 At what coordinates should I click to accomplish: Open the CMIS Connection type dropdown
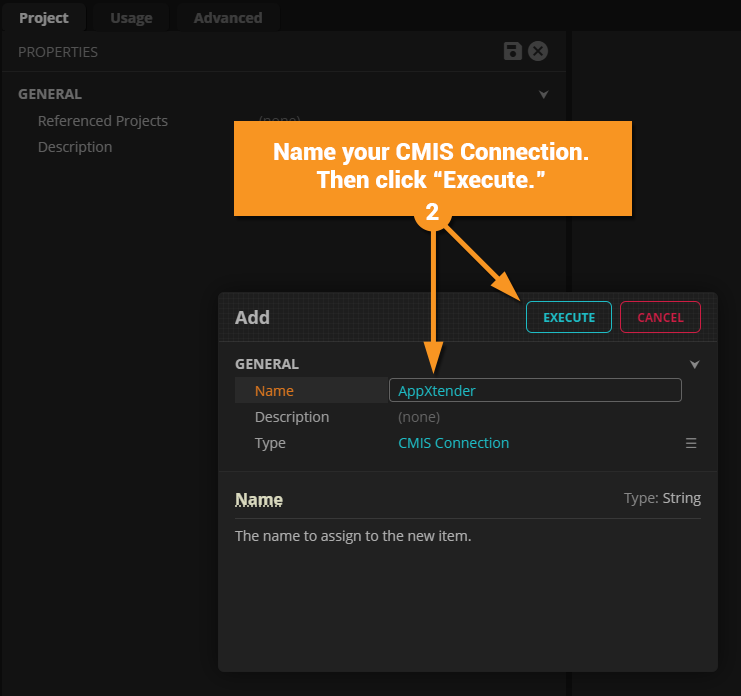453,443
